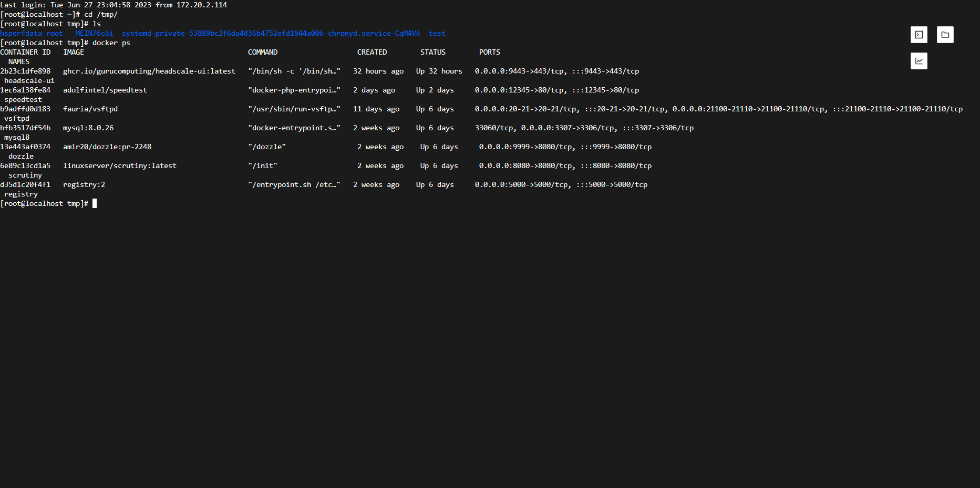Click created 11 days ago

pyautogui.click(x=376, y=109)
